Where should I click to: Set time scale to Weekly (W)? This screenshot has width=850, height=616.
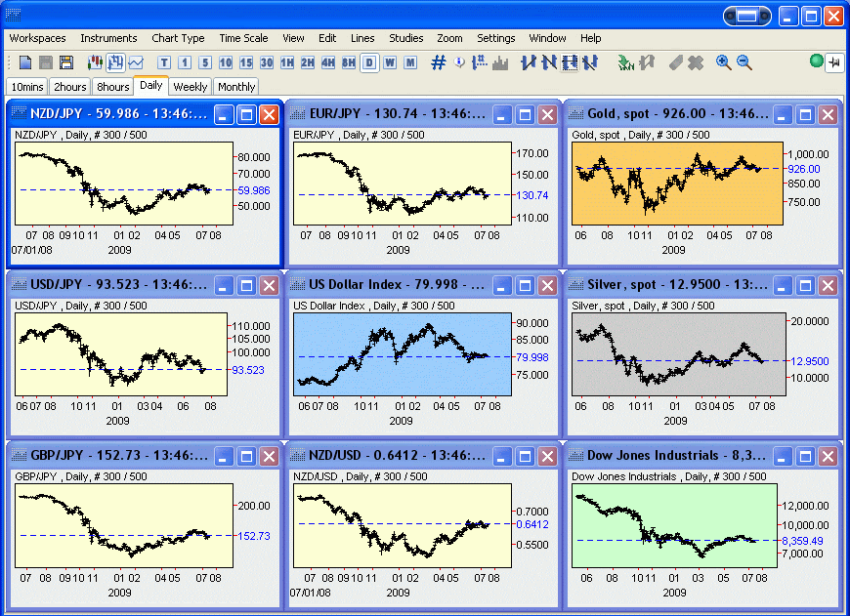[x=390, y=62]
